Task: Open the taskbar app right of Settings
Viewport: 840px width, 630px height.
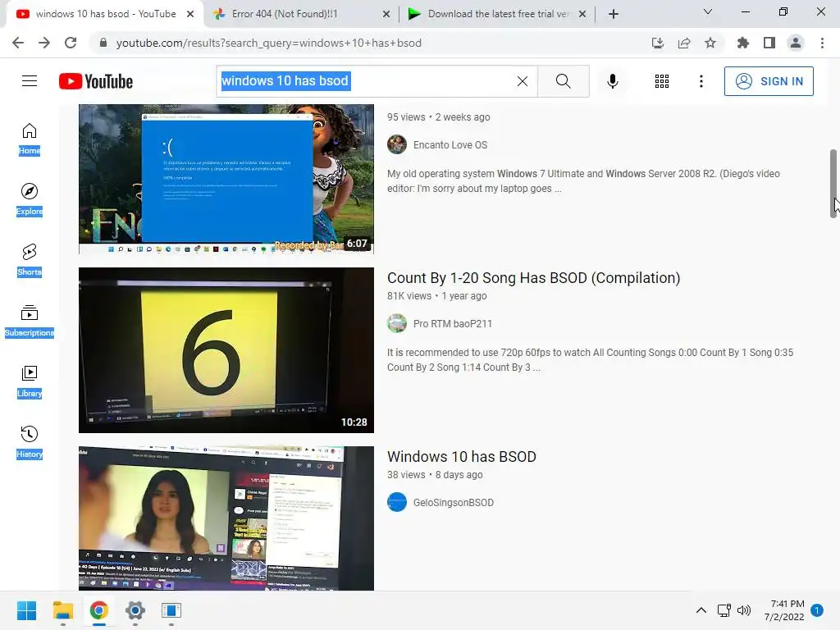Action: 171,610
